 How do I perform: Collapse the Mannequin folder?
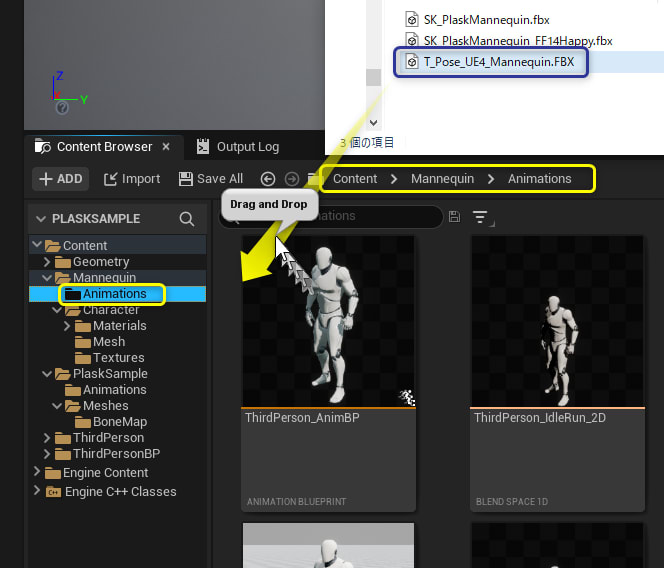click(47, 278)
